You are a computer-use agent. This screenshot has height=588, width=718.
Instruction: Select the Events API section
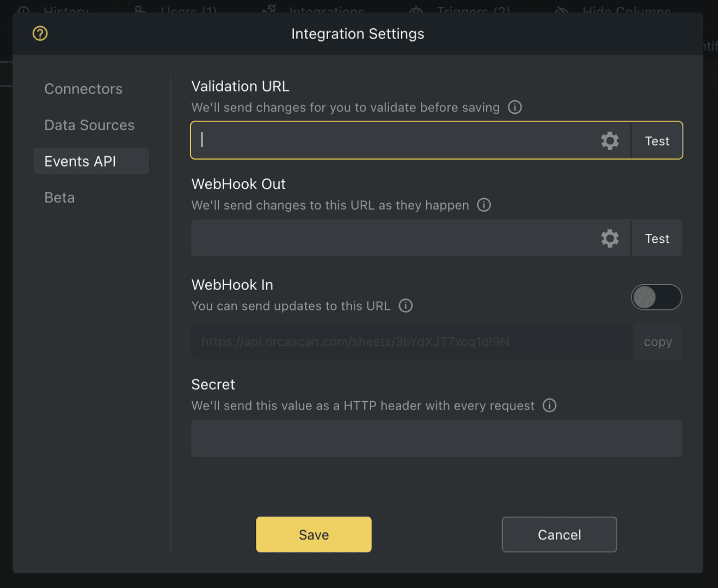[x=81, y=161]
